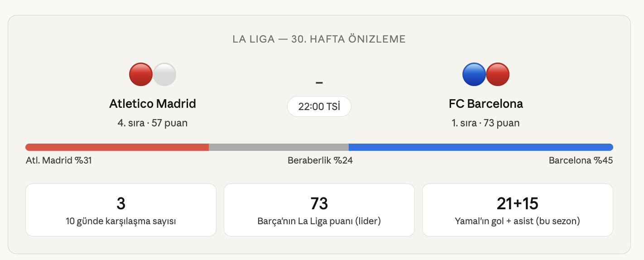Screen dimensions: 644x260
Task: Click the red Atl. Madrid probability bar segment
Action: point(117,147)
